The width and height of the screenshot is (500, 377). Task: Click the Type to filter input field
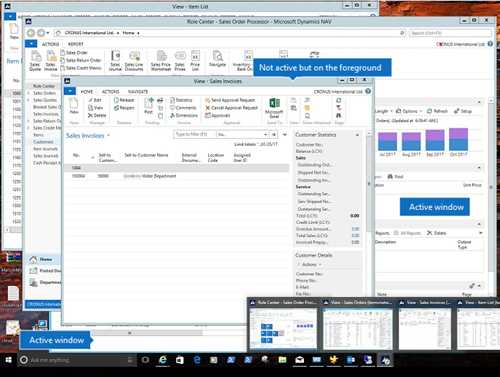point(194,134)
